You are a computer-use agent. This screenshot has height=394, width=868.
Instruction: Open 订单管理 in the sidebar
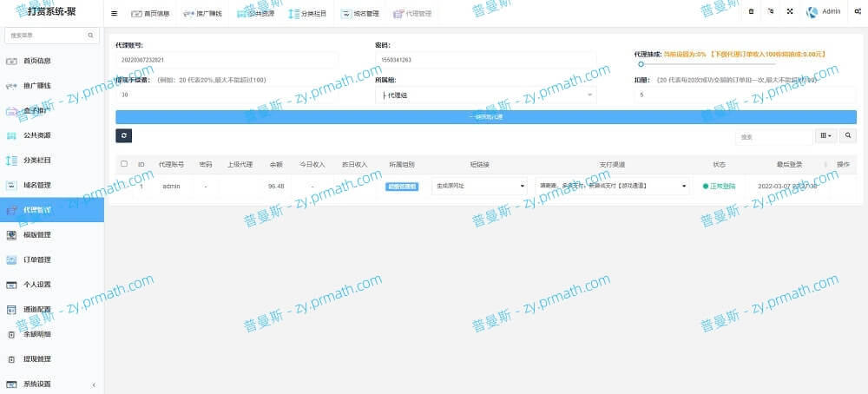[x=51, y=259]
